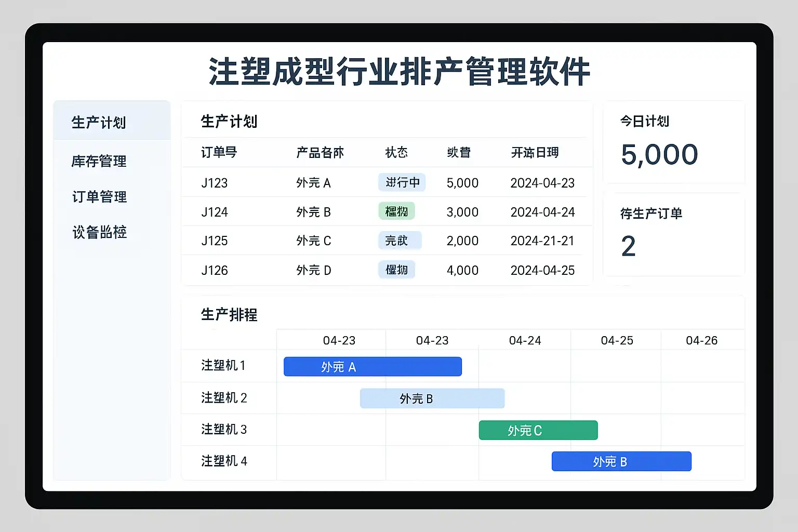Select order J126 in the table
The image size is (798, 532).
click(x=214, y=270)
